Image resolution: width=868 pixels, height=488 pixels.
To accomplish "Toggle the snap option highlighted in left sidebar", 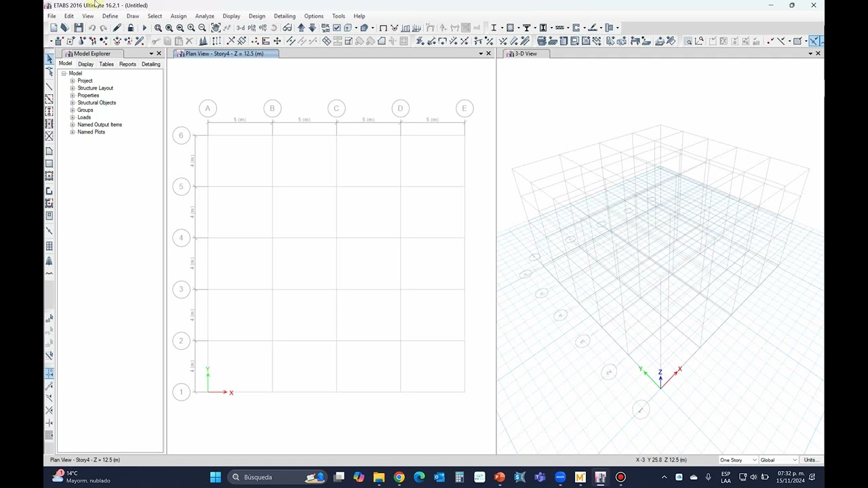I will [49, 373].
